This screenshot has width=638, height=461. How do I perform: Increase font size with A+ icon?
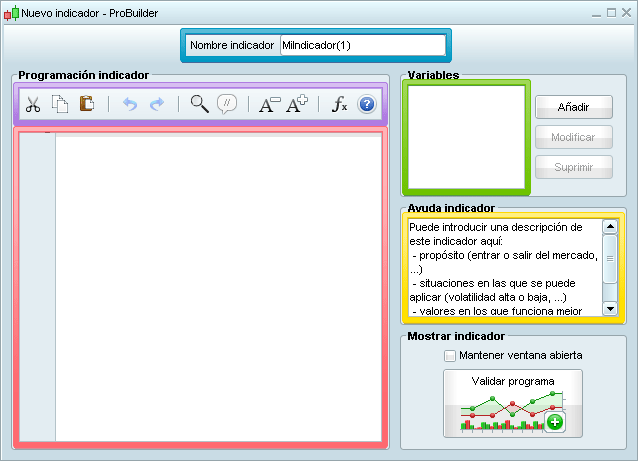(x=297, y=104)
